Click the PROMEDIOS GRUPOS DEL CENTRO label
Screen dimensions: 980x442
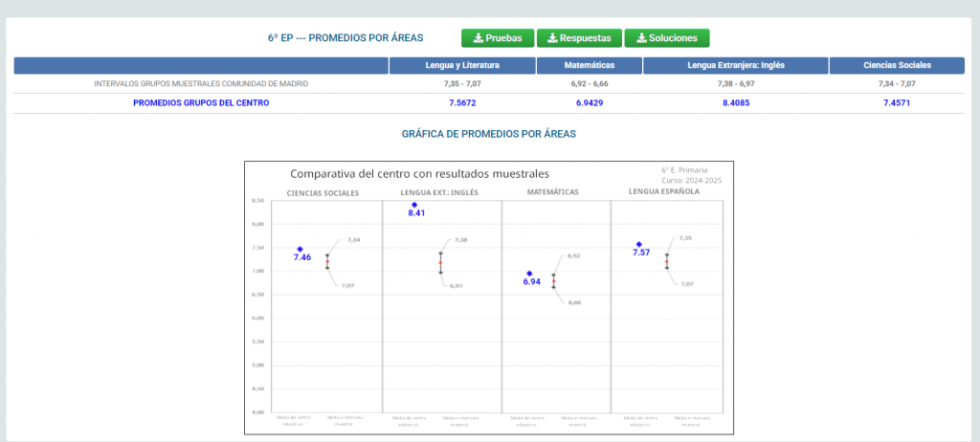tap(201, 103)
